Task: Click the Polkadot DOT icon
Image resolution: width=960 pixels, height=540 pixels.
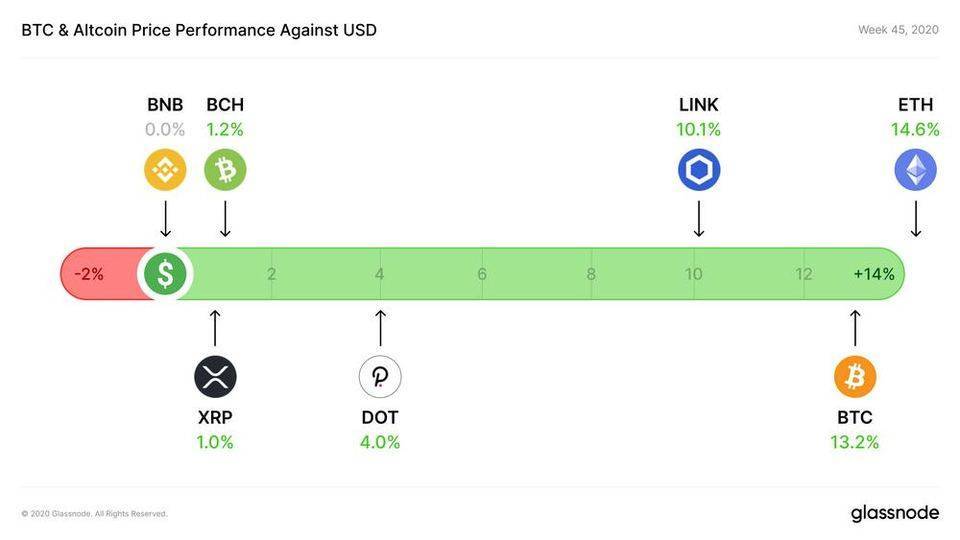Action: pos(380,377)
